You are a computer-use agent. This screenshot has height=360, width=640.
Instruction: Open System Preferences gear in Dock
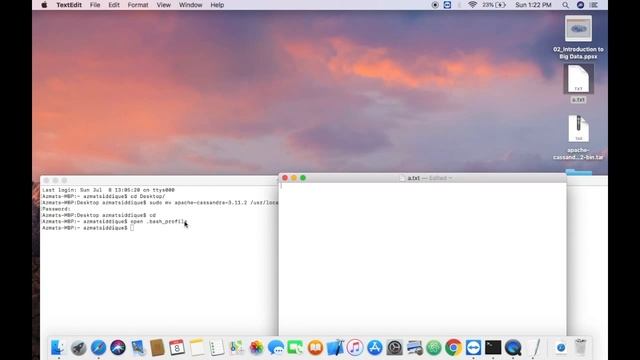(x=395, y=348)
